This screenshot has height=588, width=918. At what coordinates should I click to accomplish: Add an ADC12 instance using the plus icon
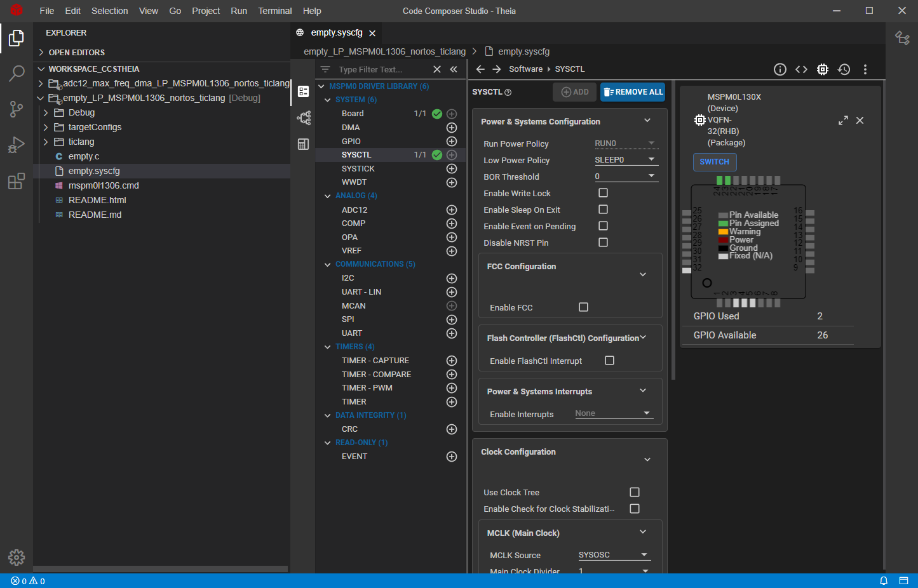tap(452, 210)
